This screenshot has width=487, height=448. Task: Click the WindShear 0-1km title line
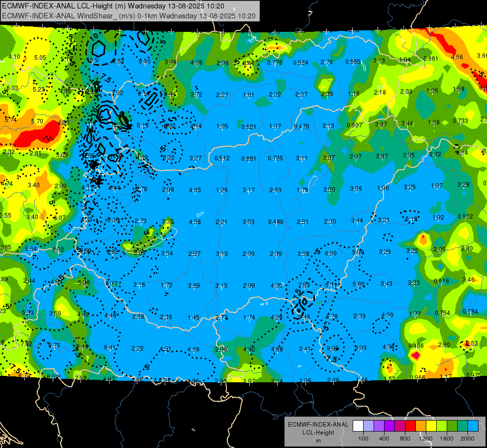[x=128, y=16]
